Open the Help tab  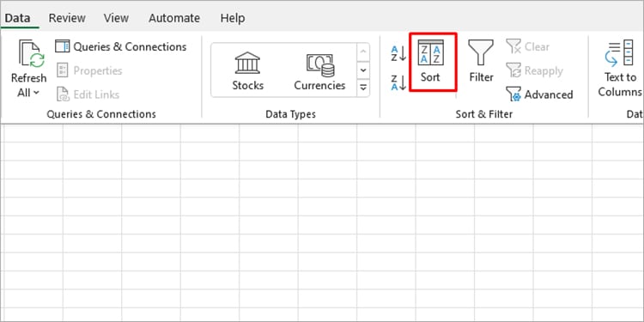pyautogui.click(x=233, y=18)
